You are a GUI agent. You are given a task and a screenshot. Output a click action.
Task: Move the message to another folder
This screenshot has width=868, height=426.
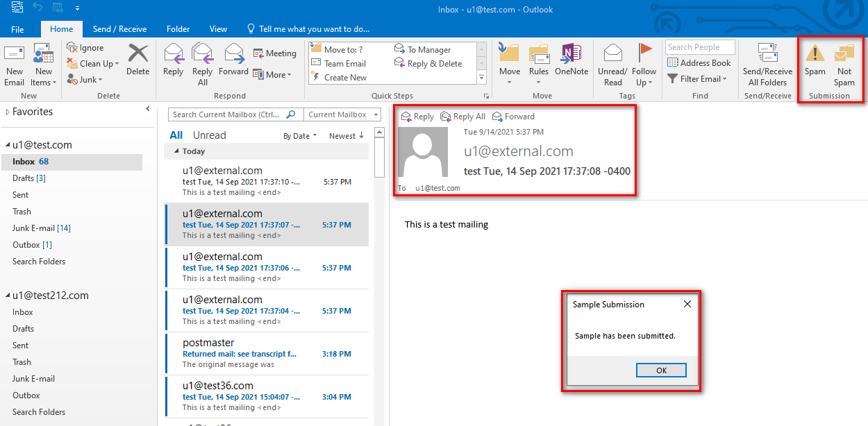[x=509, y=62]
